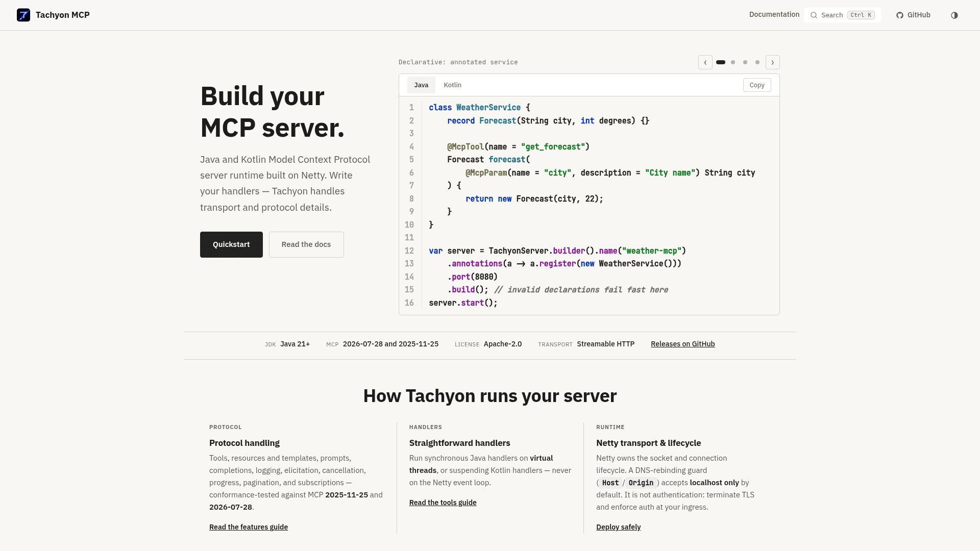Click the 'Origin' inline code chip
Image resolution: width=980 pixels, height=551 pixels.
(x=641, y=483)
